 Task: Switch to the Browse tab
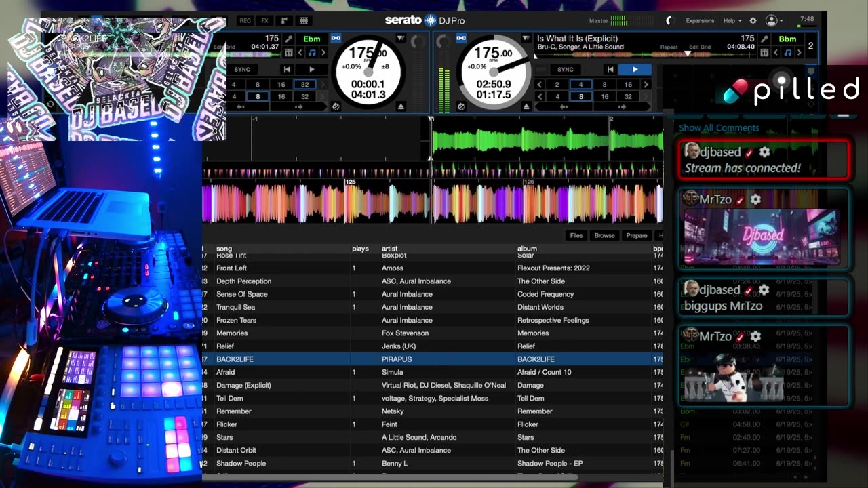click(x=604, y=235)
